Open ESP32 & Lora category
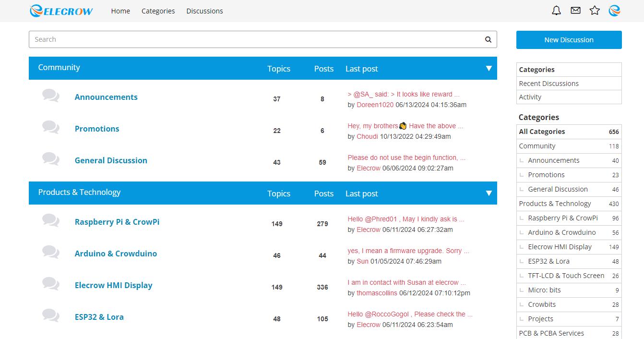644x339 pixels. click(99, 317)
